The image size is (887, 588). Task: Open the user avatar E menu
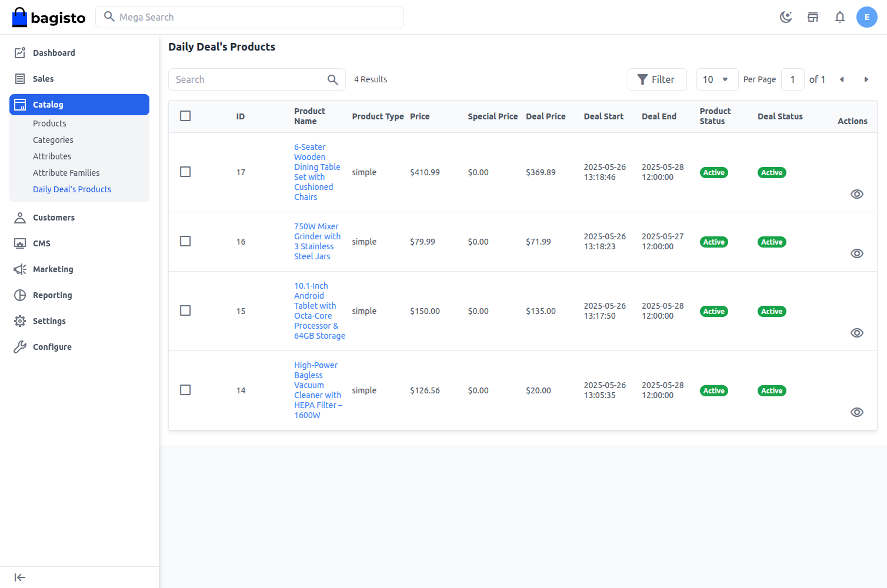coord(867,17)
